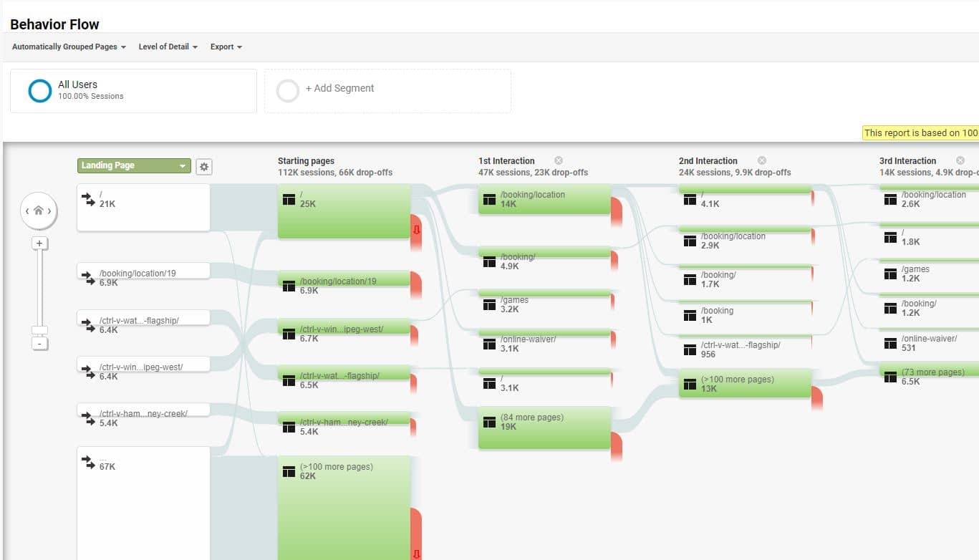This screenshot has width=979, height=560.
Task: Click the red drop-off on >100 more pages 13K
Action: pos(817,397)
